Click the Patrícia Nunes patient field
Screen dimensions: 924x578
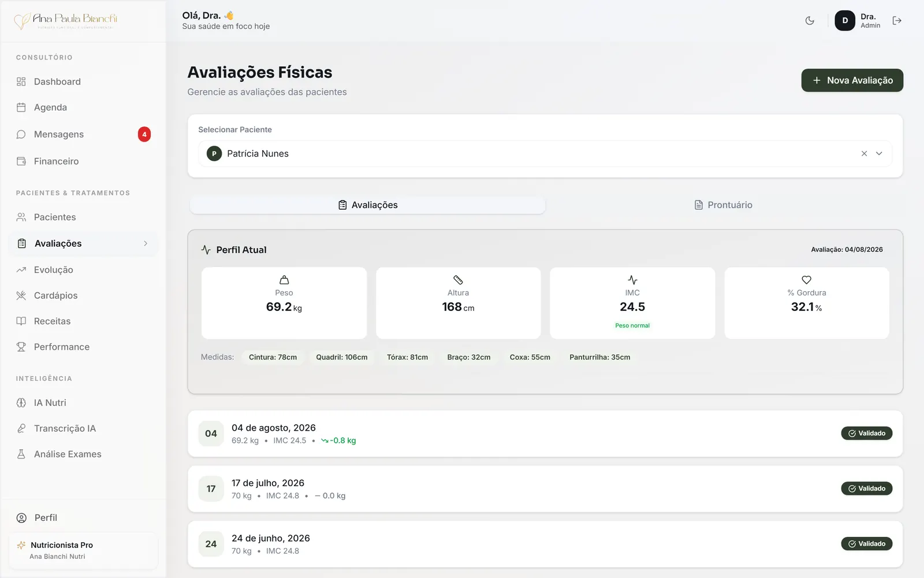click(545, 154)
